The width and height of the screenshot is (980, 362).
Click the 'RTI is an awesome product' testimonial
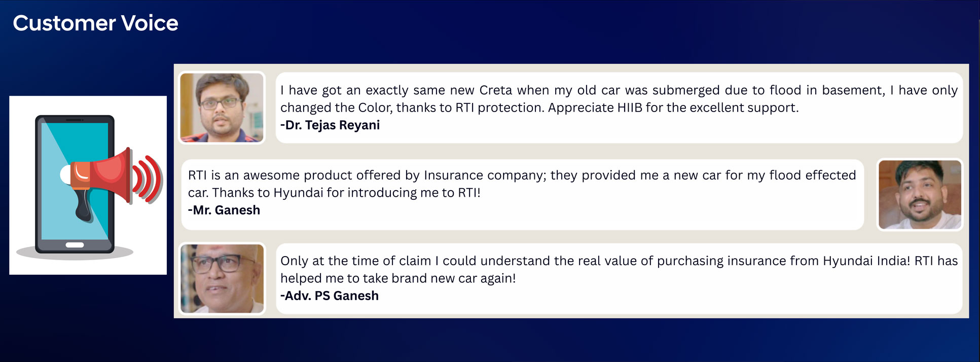click(x=522, y=184)
